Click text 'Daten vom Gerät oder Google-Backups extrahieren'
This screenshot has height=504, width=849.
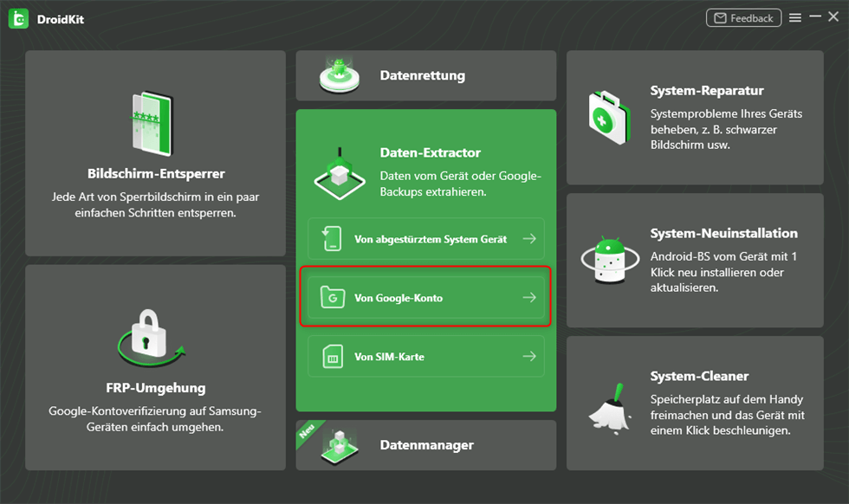[460, 184]
